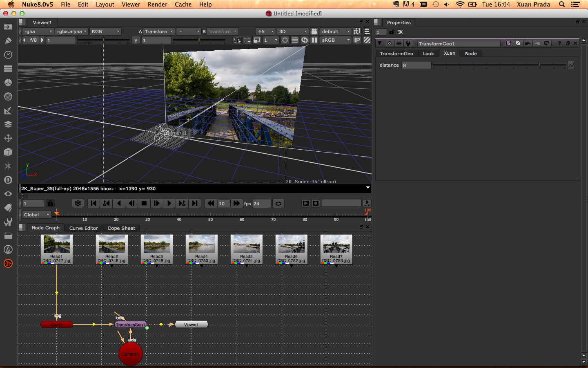The image size is (588, 368).
Task: Click the wrench icon in TransformGeo1 header
Action: coord(408,43)
